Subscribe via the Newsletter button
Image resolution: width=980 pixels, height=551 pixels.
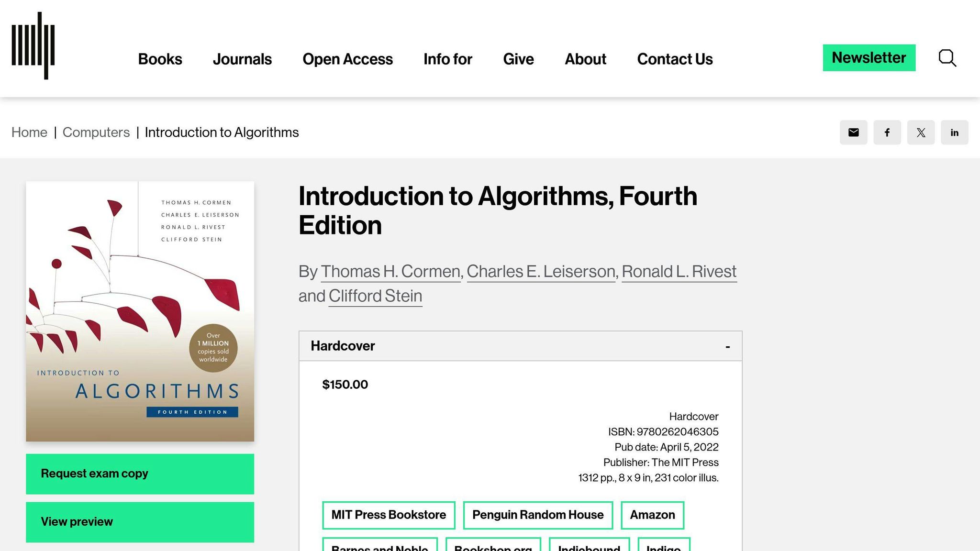pos(869,58)
